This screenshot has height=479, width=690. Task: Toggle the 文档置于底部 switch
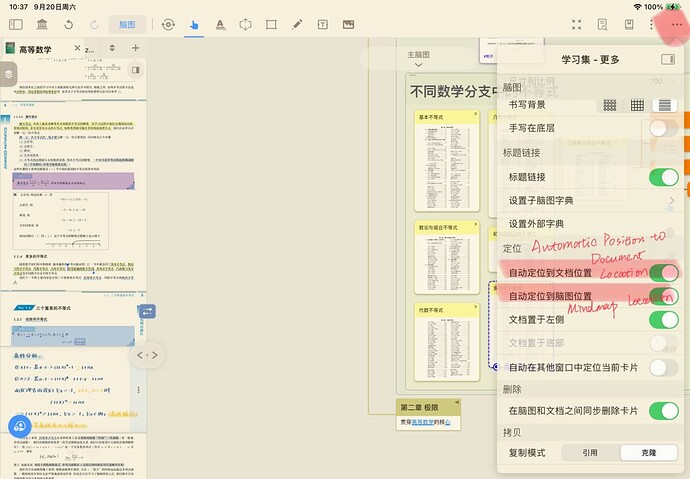[x=664, y=343]
